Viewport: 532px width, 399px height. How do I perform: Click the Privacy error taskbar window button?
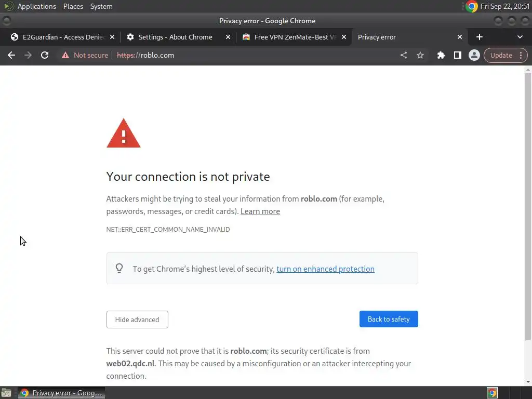(62, 393)
